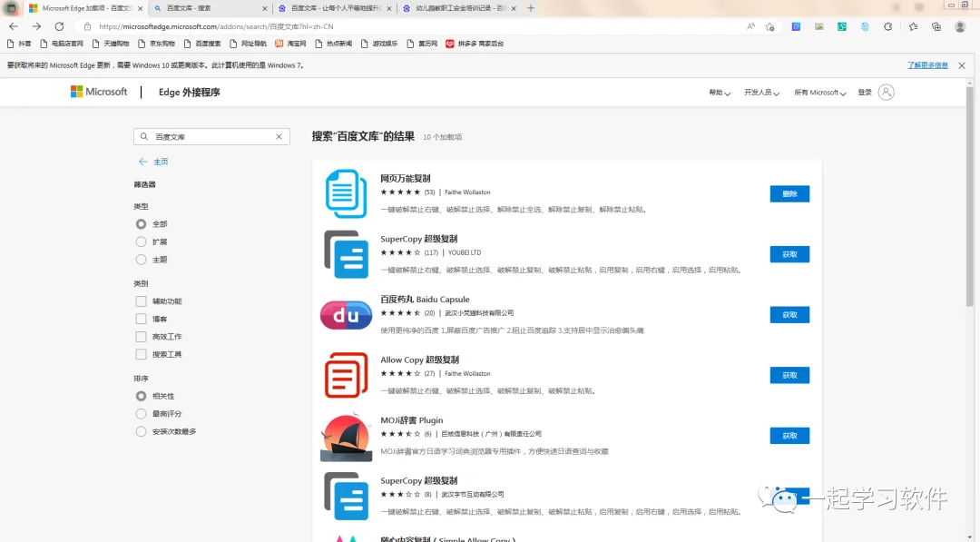Open the collections icon in toolbar

(936, 26)
